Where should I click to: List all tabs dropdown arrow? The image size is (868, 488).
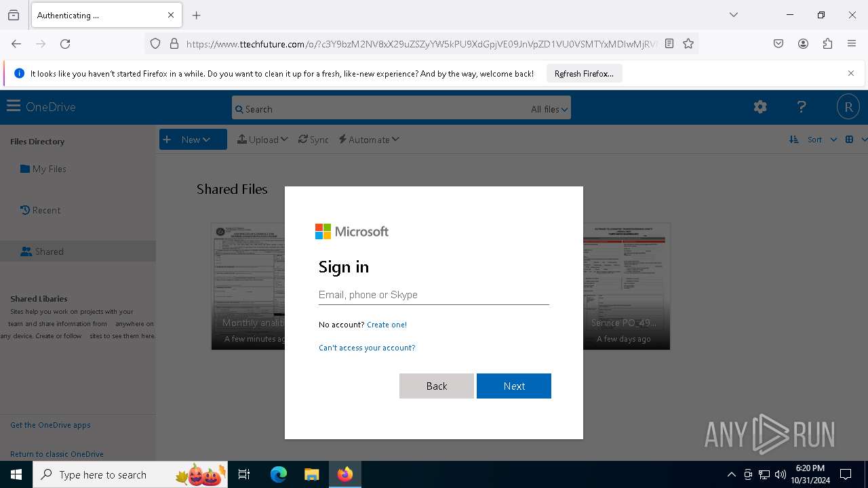[x=734, y=15]
